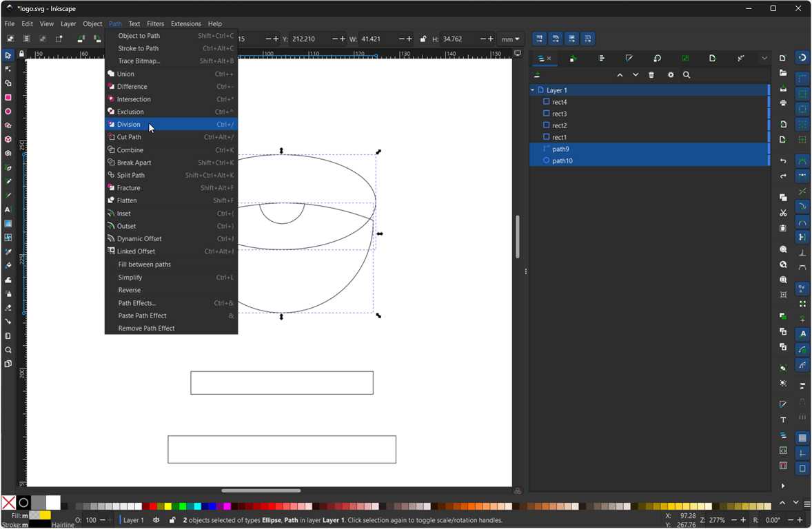Toggle scale stroke width with object
812x529 pixels.
point(539,39)
